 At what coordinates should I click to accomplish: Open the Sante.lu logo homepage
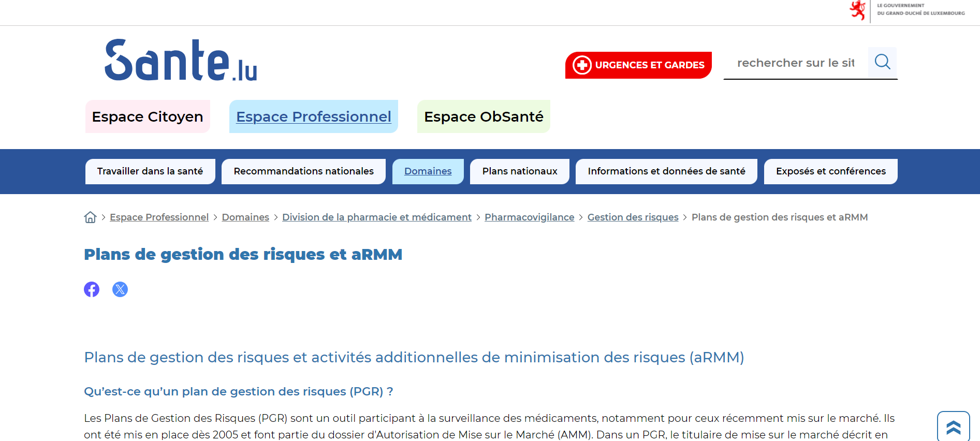[181, 60]
